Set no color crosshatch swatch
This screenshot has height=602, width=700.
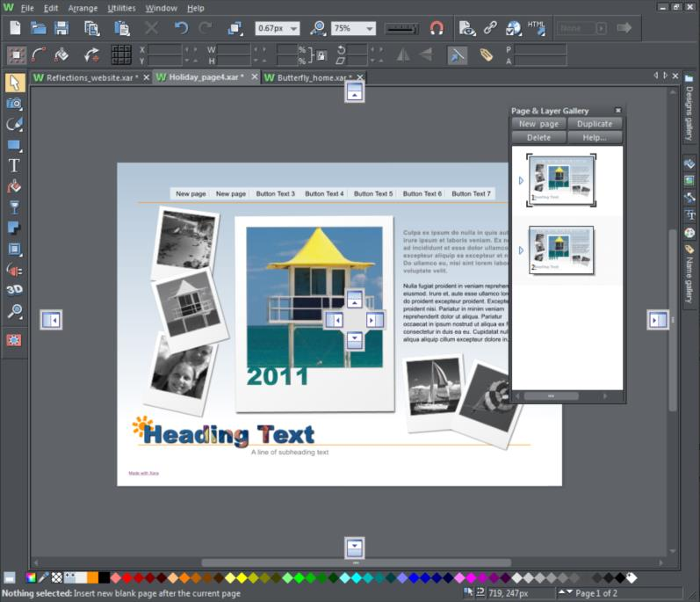[x=57, y=578]
